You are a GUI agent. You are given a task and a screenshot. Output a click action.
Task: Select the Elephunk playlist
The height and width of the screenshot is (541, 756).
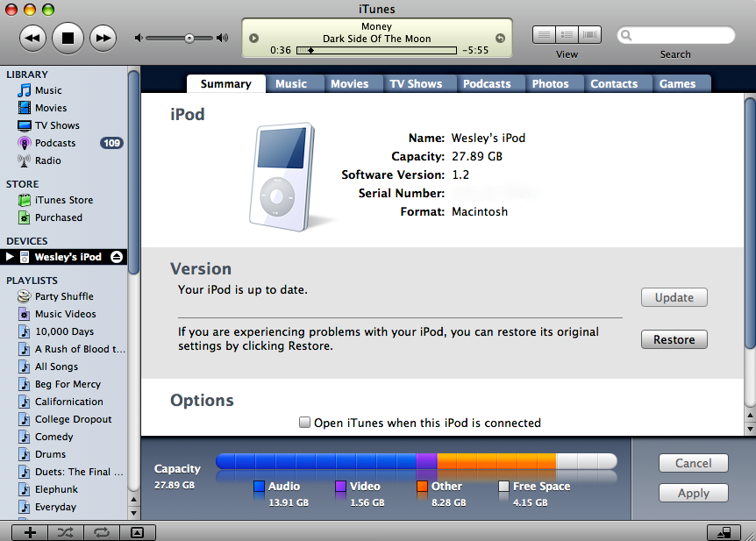(64, 489)
